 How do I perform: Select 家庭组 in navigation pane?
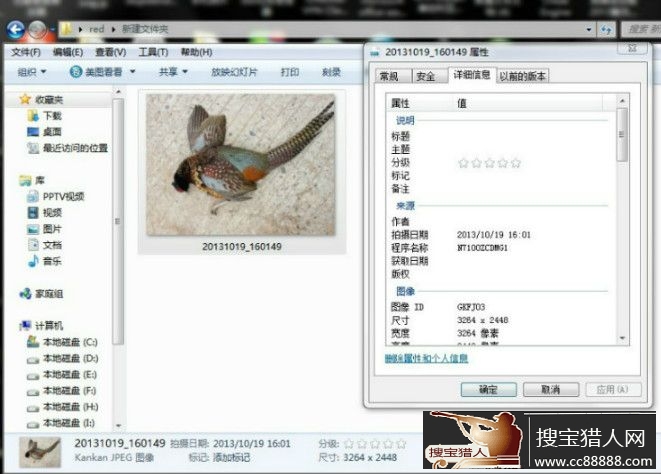[41, 294]
